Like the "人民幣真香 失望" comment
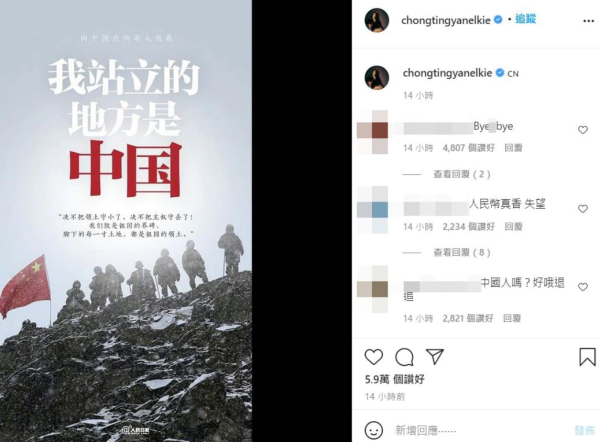Image resolution: width=600 pixels, height=442 pixels. coord(582,209)
